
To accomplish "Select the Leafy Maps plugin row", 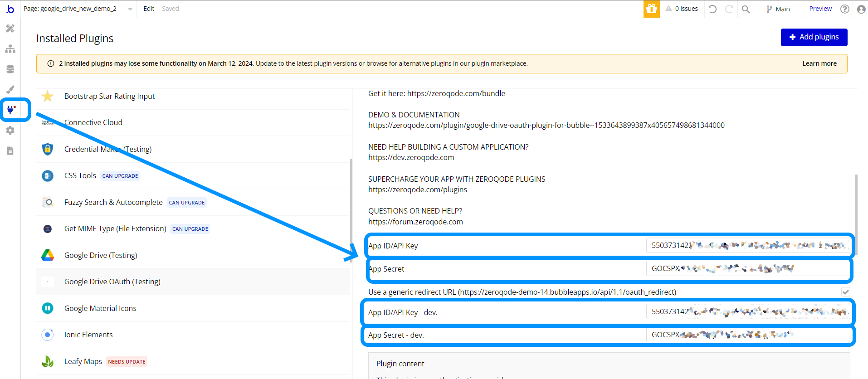I will point(193,361).
